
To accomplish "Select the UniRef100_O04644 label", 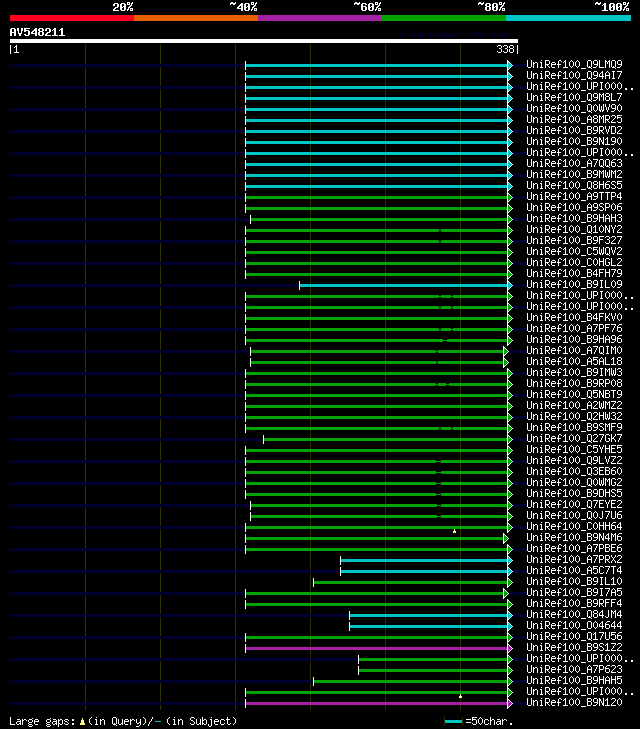I will (574, 625).
